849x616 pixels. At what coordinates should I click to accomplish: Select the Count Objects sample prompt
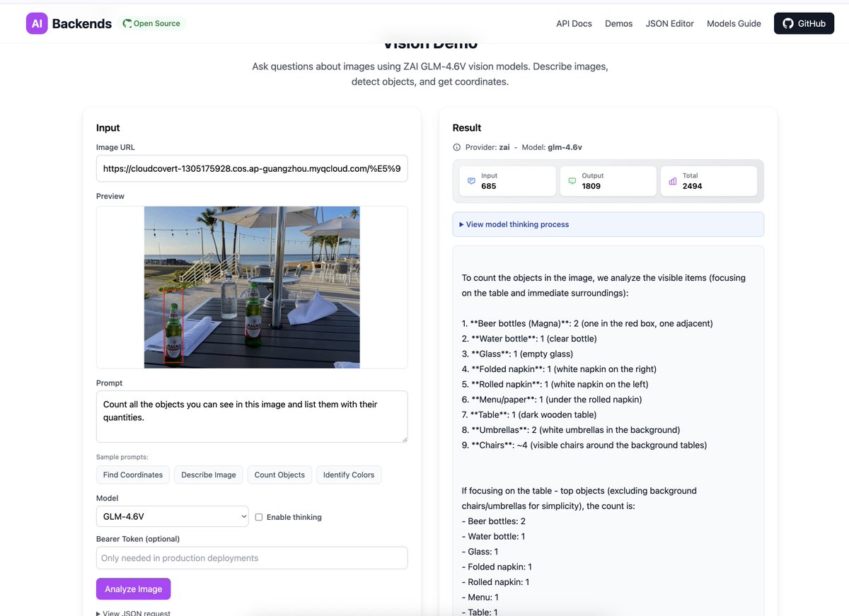tap(279, 475)
